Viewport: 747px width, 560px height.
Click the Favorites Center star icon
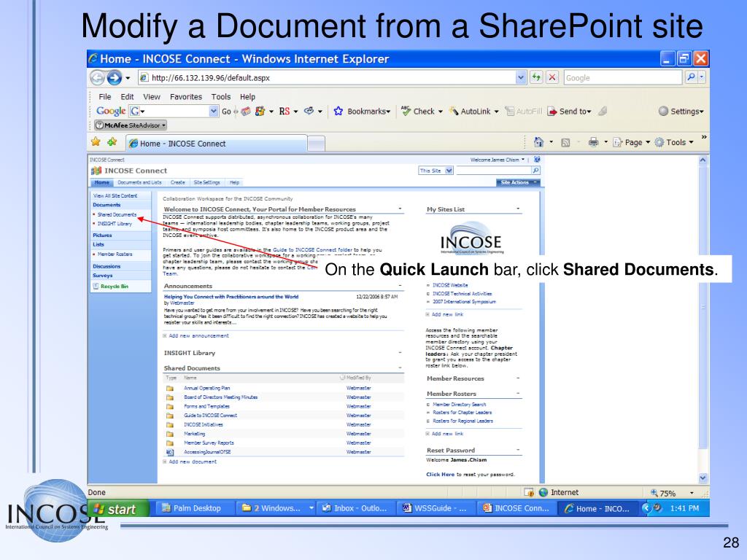click(x=96, y=142)
